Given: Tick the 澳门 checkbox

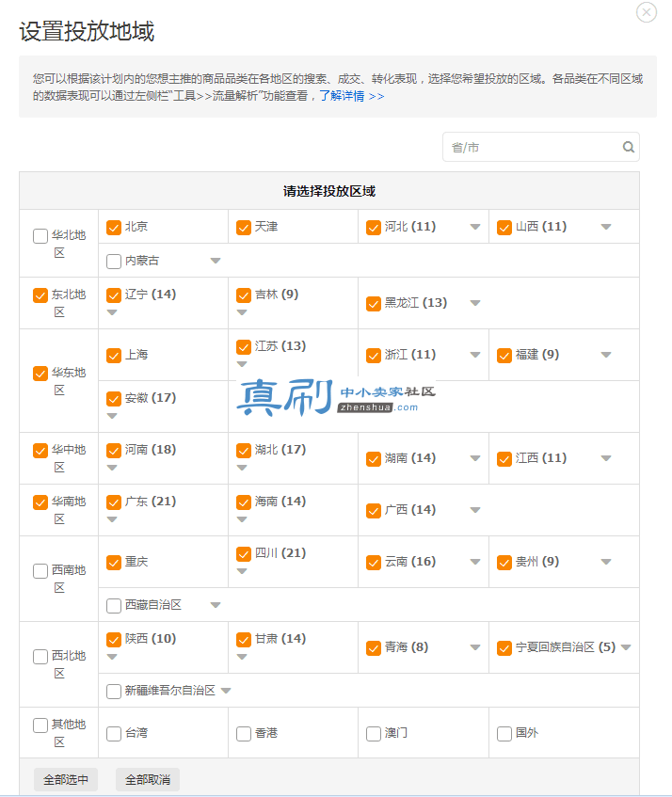Looking at the screenshot, I should tap(374, 734).
